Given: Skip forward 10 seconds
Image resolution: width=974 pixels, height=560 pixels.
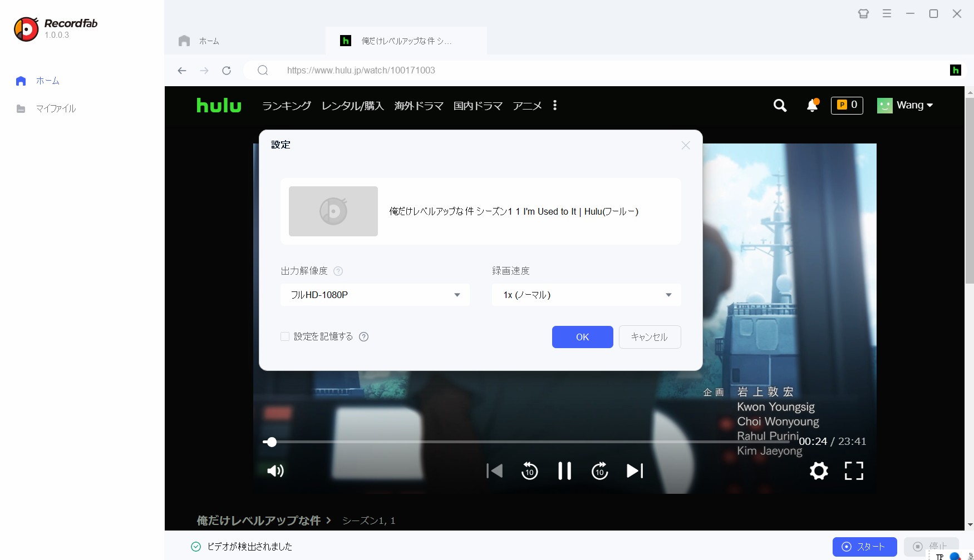Looking at the screenshot, I should tap(599, 471).
